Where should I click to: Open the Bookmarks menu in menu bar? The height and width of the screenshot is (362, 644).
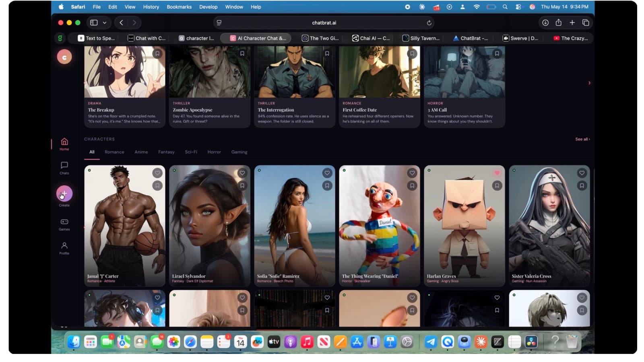(179, 7)
